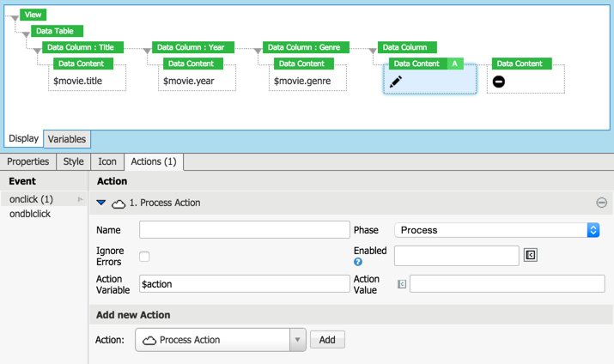Screen dimensions: 614x364
Task: Select the Data Content label above $movie.genre
Action: point(304,64)
